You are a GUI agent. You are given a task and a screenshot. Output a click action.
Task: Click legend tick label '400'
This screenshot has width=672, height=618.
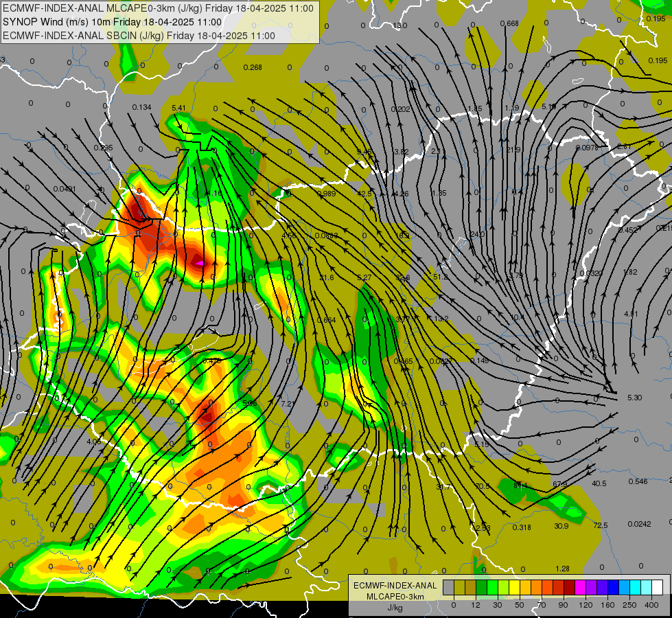coord(651,605)
